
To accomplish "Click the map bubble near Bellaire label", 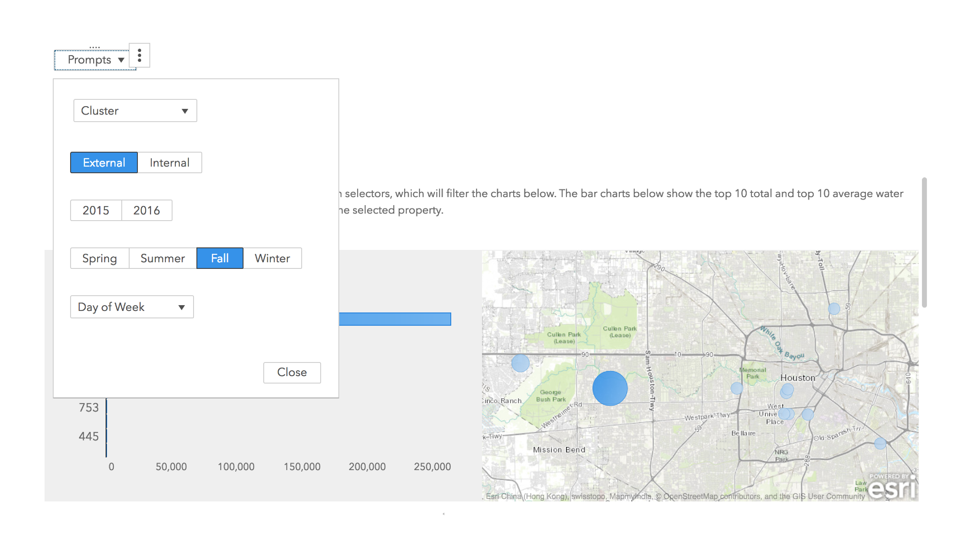I will click(737, 388).
